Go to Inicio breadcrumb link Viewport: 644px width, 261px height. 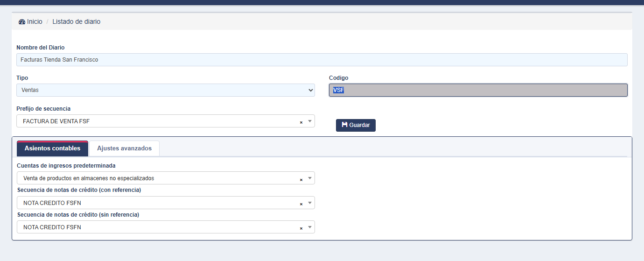(35, 22)
